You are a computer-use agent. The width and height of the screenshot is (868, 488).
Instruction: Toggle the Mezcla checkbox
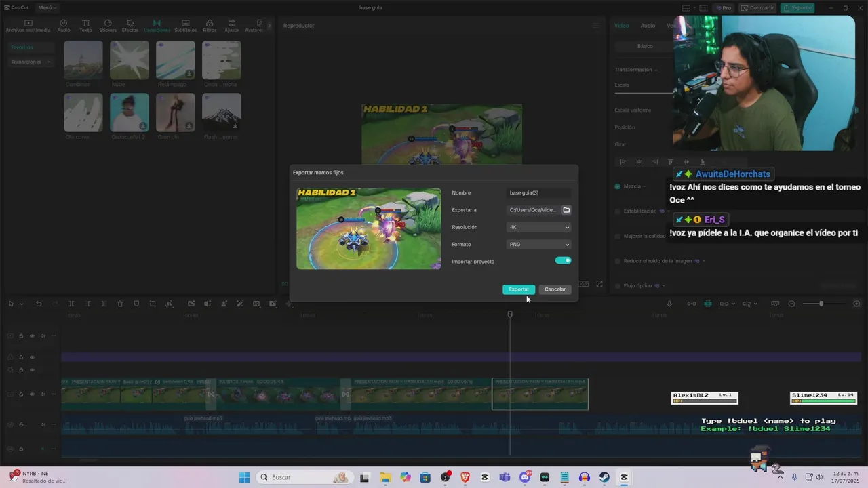pos(618,186)
